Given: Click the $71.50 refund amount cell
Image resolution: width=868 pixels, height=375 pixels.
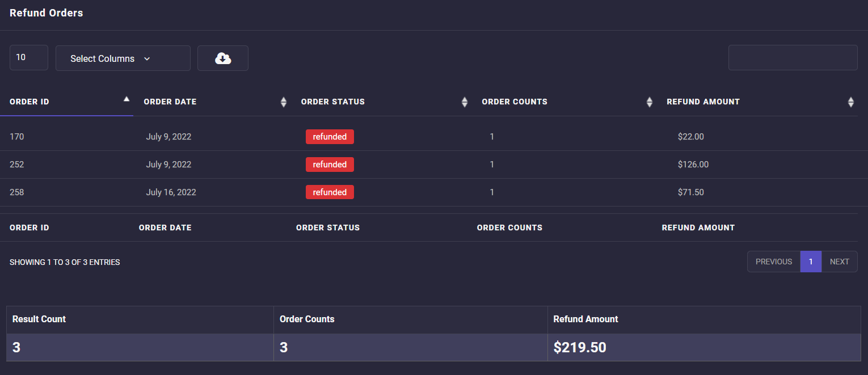Looking at the screenshot, I should (690, 192).
